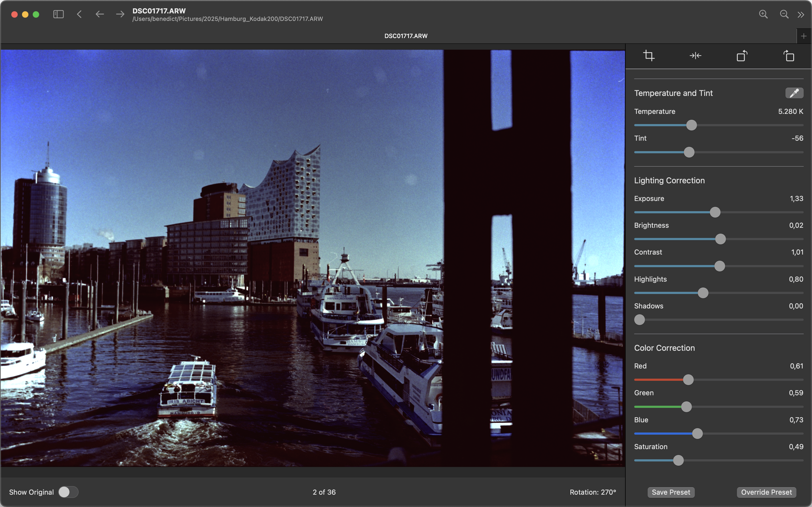Image resolution: width=812 pixels, height=507 pixels.
Task: Click the Exposure slider handle
Action: (x=715, y=212)
